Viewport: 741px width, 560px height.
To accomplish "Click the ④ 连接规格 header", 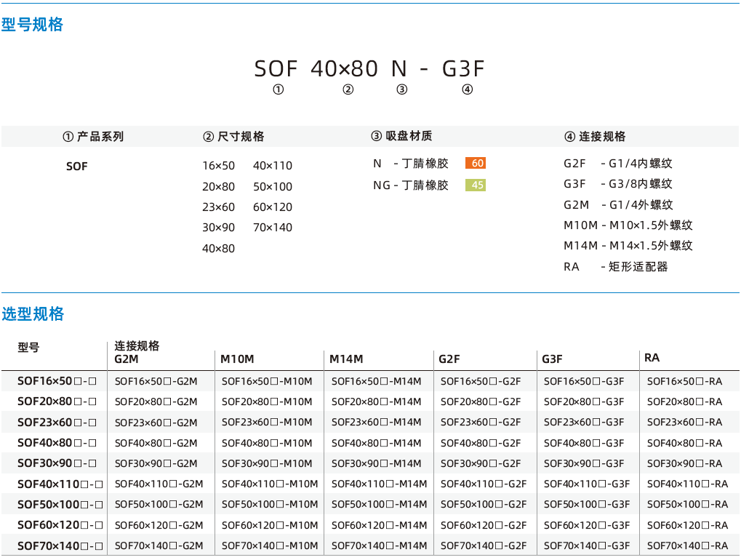I will (x=595, y=137).
